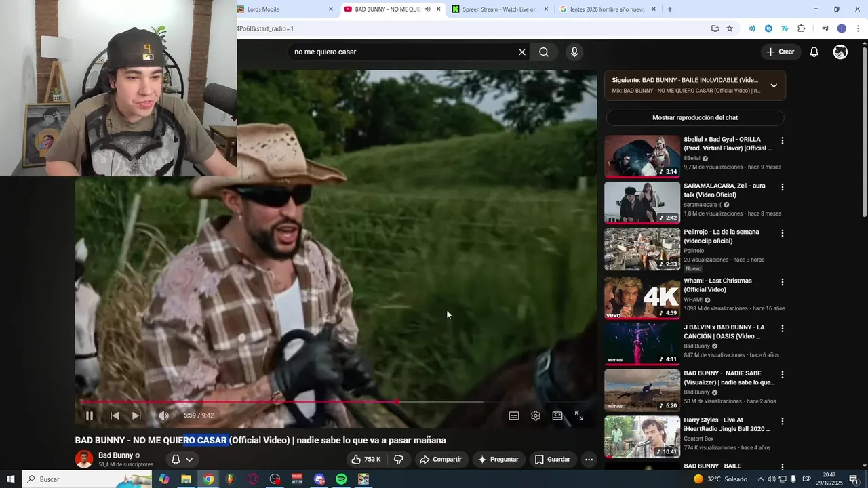Open Spotify from the taskbar
The width and height of the screenshot is (868, 488).
[341, 479]
